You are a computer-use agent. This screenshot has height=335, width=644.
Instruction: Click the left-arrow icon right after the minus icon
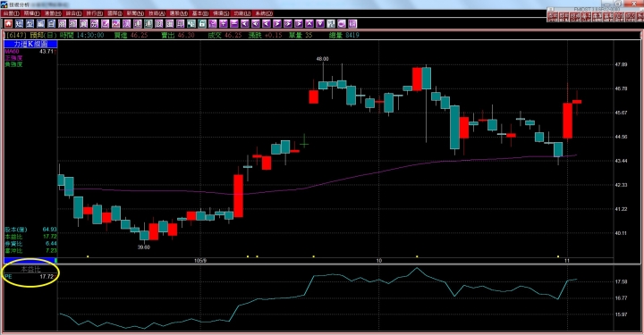(244, 23)
